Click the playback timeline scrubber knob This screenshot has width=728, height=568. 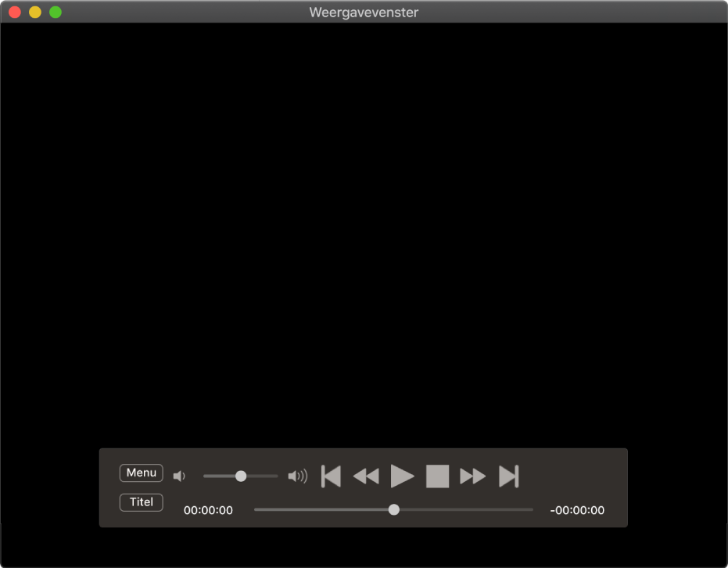[394, 509]
